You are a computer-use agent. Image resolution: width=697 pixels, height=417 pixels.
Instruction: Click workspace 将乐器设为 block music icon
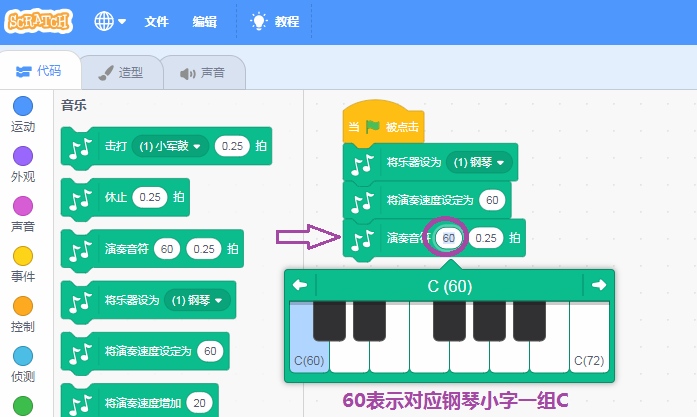point(362,165)
